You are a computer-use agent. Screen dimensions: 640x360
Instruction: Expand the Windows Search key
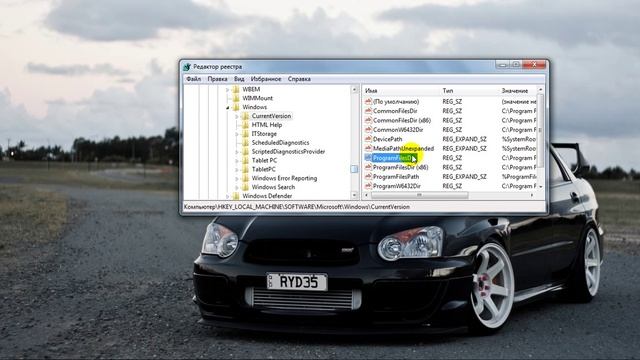[237, 187]
